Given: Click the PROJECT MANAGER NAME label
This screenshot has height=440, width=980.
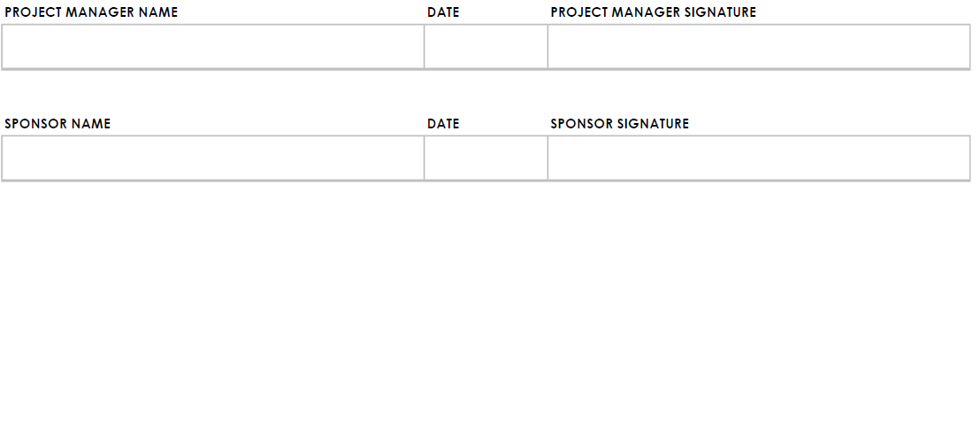Looking at the screenshot, I should (x=91, y=12).
